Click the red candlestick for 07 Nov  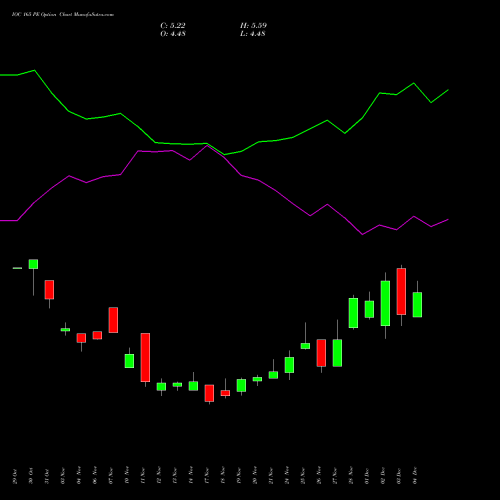click(x=113, y=320)
